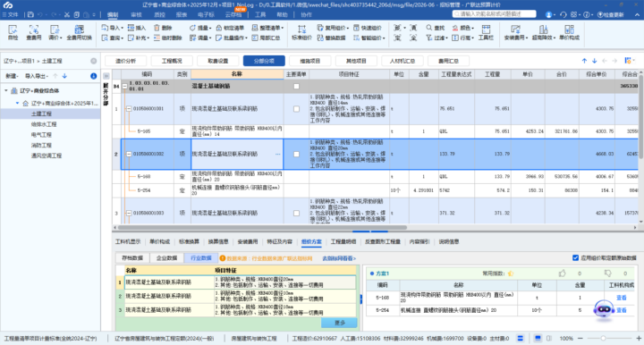Click the blue move-down arrow above the table
644x345 pixels.
[594, 61]
